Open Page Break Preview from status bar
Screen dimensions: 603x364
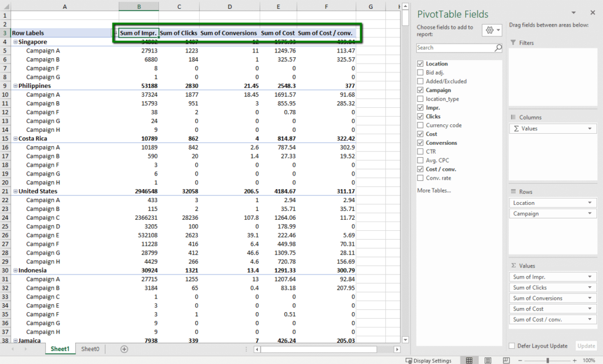[x=507, y=360]
